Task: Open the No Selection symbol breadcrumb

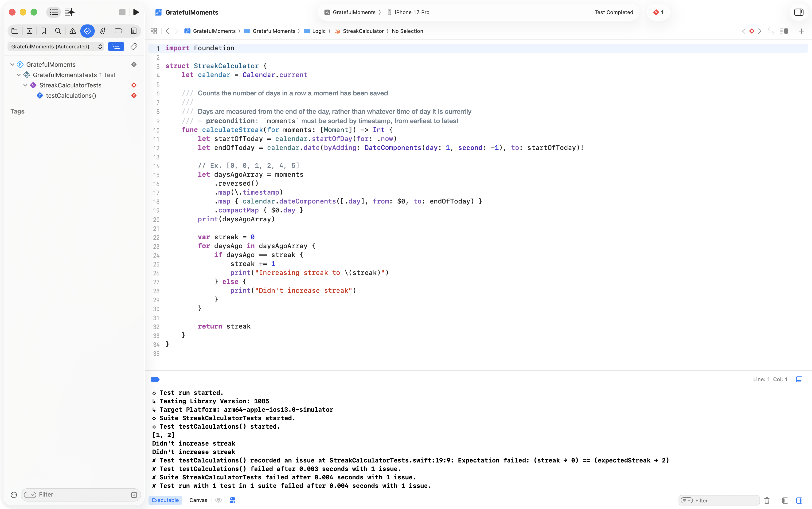Action: pyautogui.click(x=407, y=31)
